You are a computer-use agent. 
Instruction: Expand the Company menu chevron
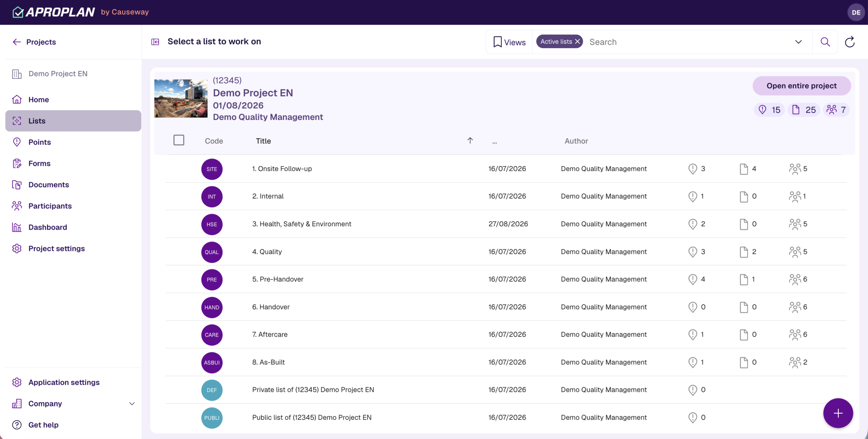[132, 404]
